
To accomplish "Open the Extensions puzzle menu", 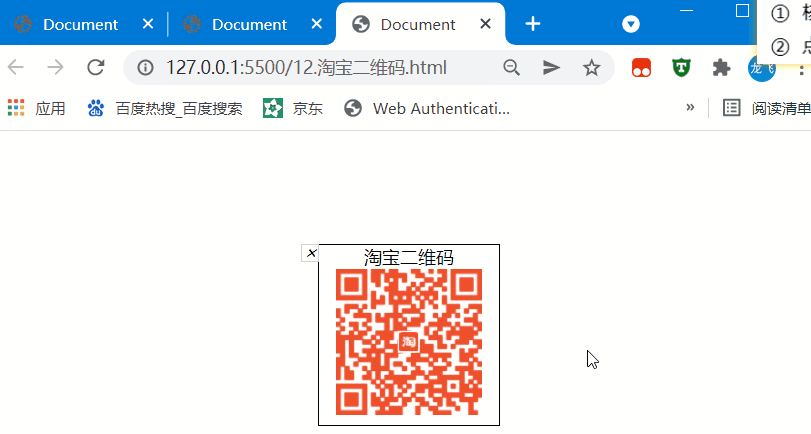I will pos(721,68).
